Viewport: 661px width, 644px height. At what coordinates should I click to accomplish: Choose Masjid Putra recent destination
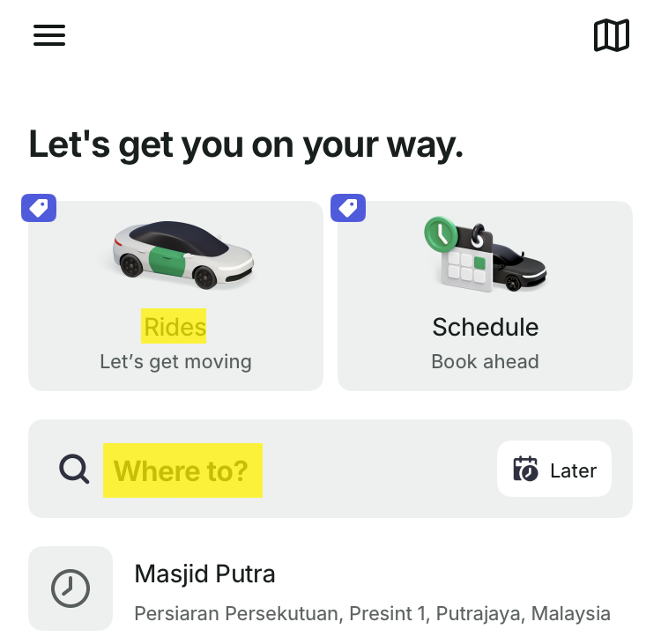point(204,574)
